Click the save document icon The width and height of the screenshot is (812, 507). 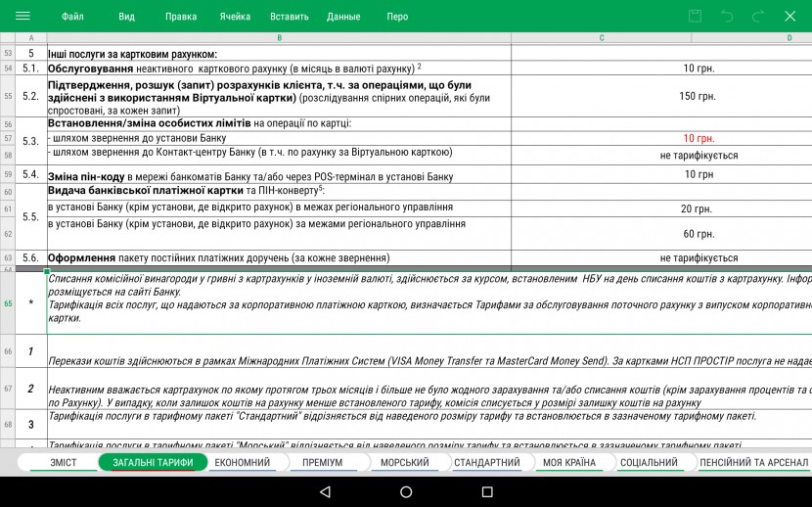pyautogui.click(x=695, y=16)
